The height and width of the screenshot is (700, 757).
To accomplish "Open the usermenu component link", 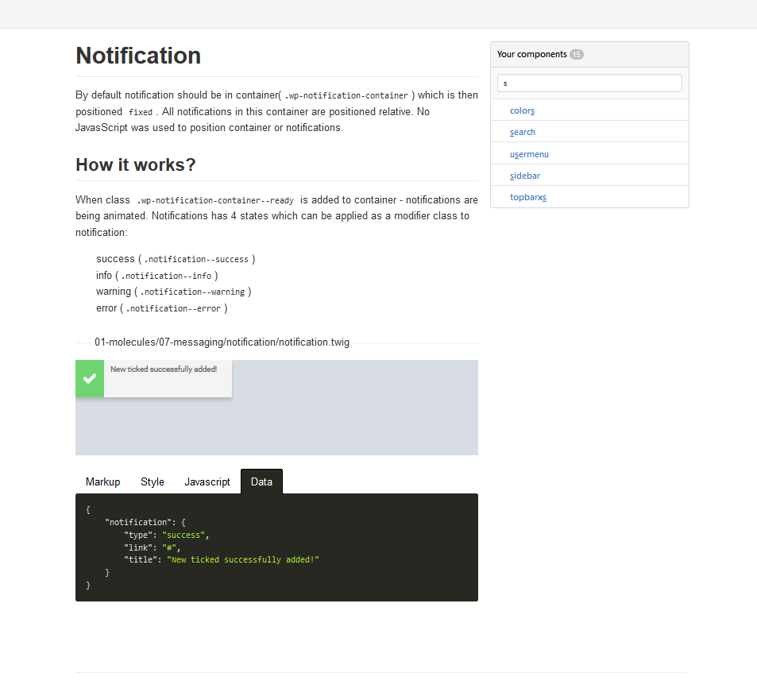I will point(529,154).
